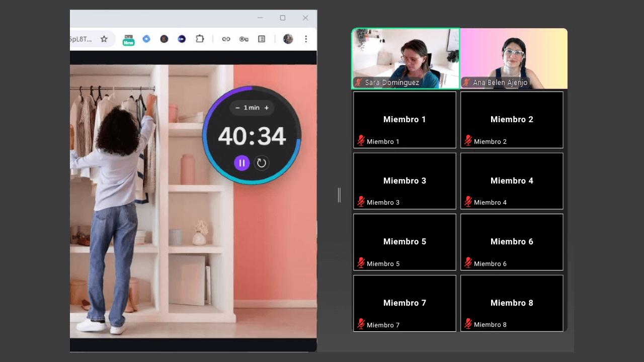Open the browser side panel icon
The height and width of the screenshot is (362, 644).
click(262, 39)
